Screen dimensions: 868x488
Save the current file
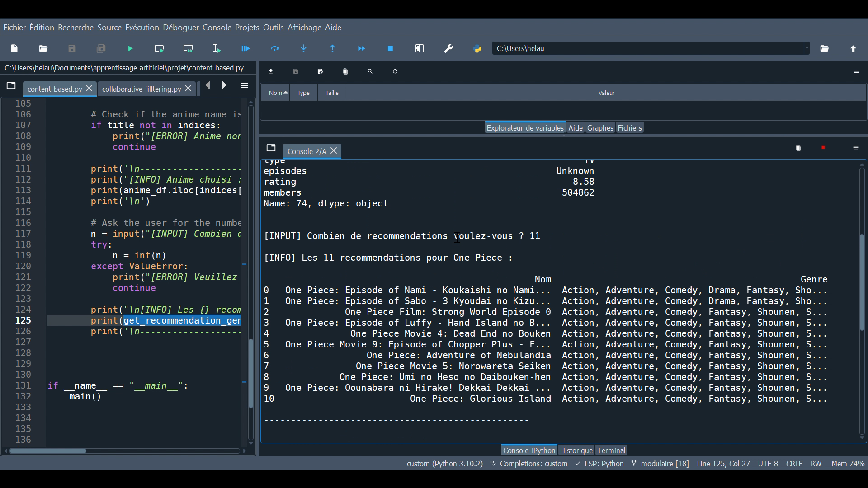(x=72, y=48)
